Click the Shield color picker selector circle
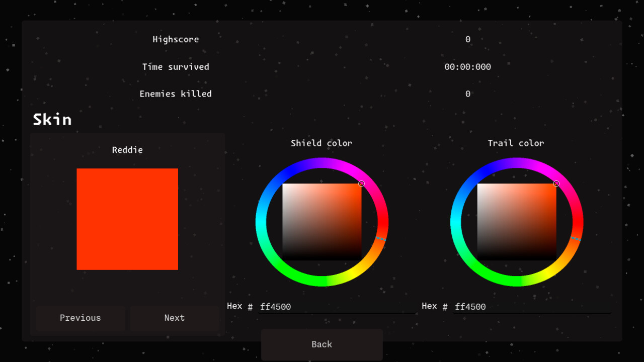The image size is (644, 362). click(361, 184)
